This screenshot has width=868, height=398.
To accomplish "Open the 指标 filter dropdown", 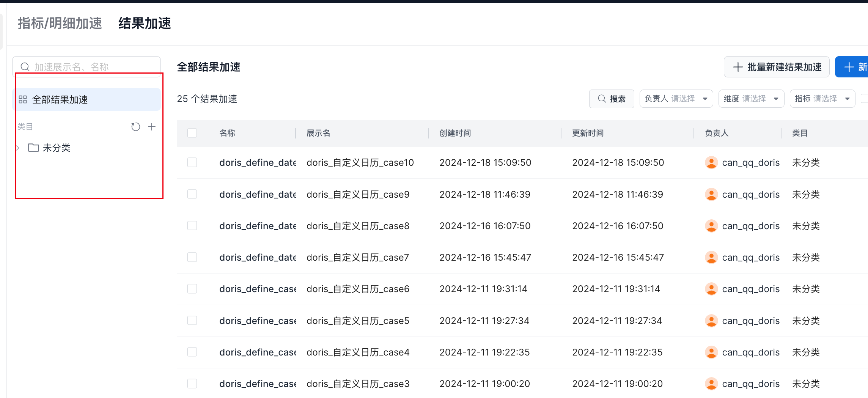I will click(x=822, y=99).
